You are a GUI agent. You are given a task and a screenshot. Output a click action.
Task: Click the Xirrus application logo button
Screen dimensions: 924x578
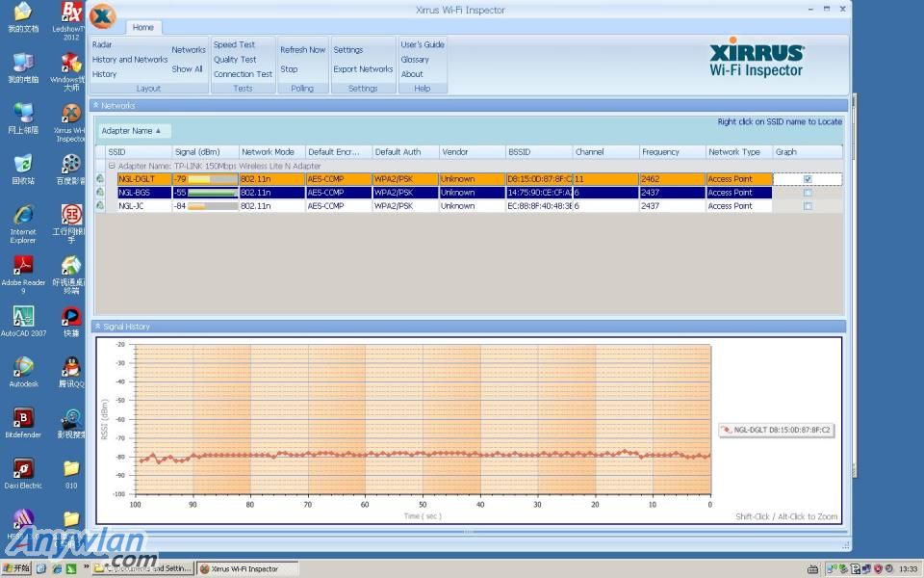click(103, 16)
